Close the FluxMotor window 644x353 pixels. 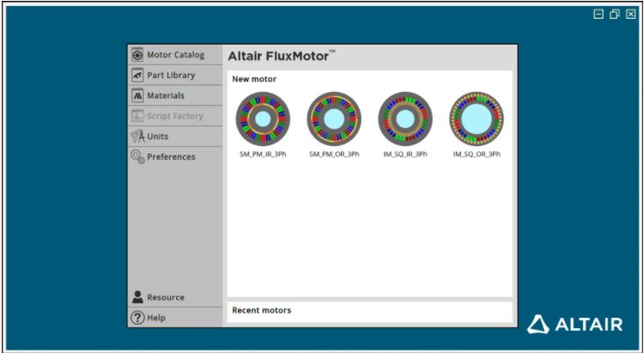pyautogui.click(x=630, y=15)
